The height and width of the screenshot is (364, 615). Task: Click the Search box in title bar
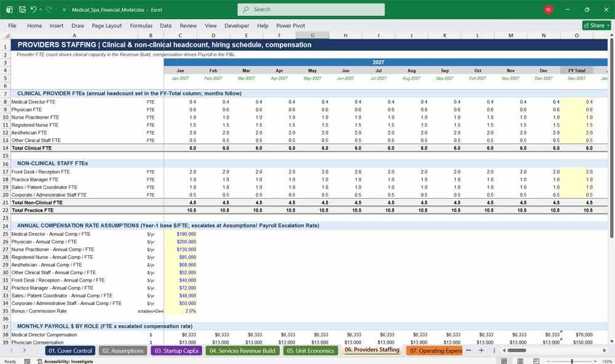pos(311,9)
